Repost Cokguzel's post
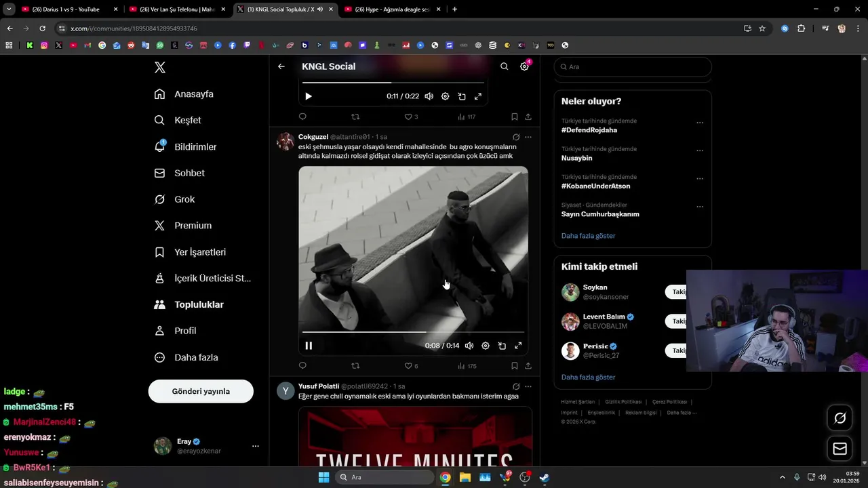 [x=355, y=366]
